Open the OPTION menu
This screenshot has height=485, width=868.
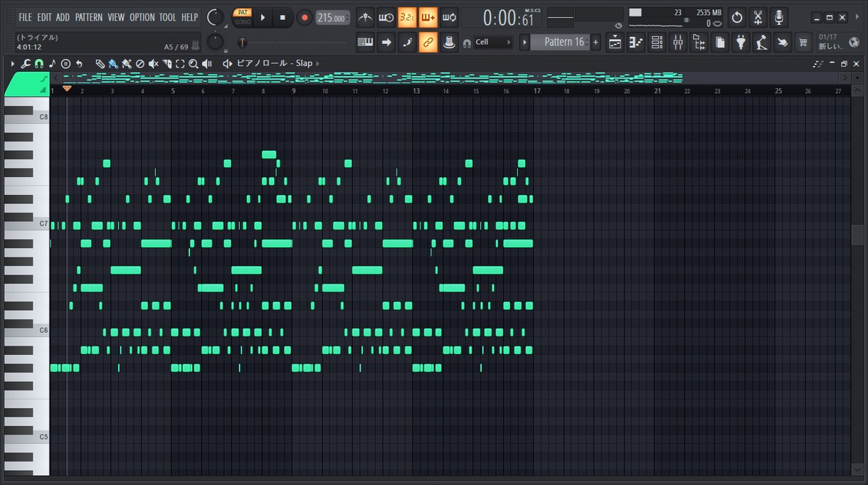point(142,17)
